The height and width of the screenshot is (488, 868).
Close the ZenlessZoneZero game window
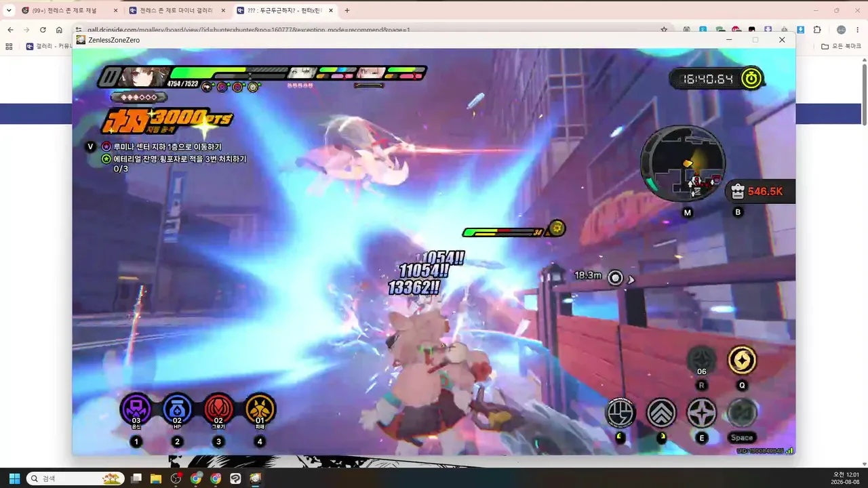tap(782, 40)
